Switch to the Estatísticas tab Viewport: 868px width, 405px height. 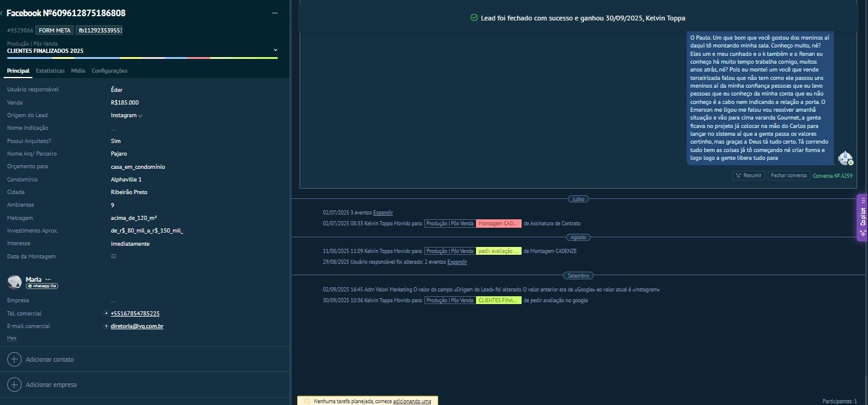[50, 71]
